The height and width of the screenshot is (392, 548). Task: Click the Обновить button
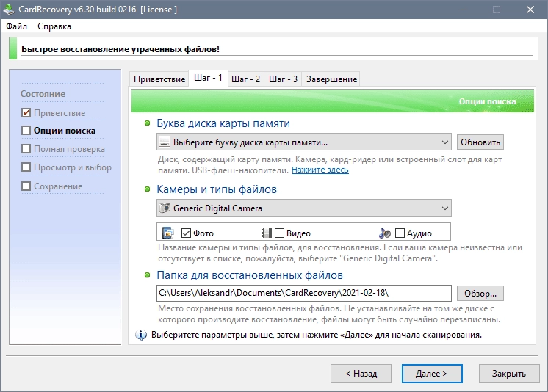coord(480,142)
